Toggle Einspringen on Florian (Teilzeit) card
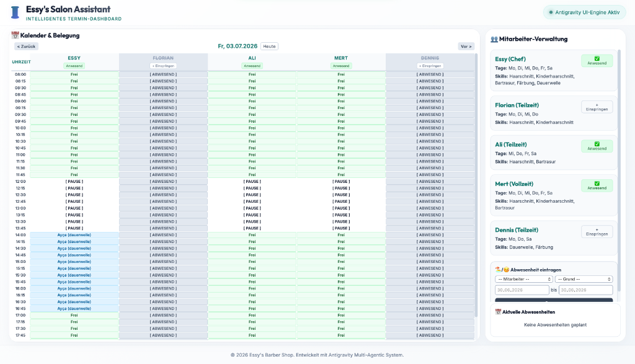 (597, 107)
